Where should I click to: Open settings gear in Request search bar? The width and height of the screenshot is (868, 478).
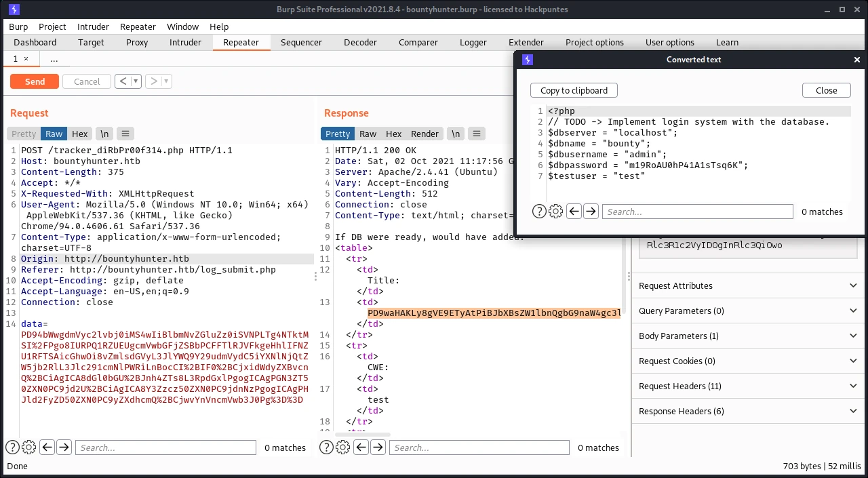point(28,447)
